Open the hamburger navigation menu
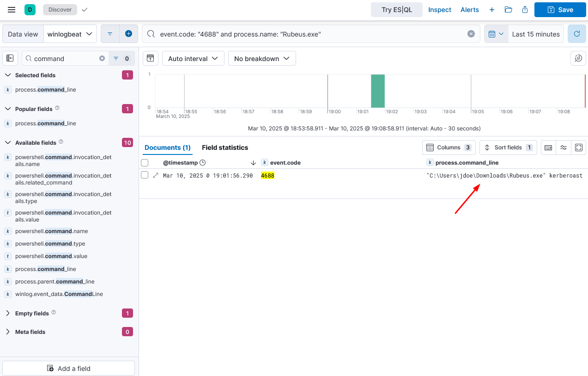Image resolution: width=588 pixels, height=376 pixels. tap(12, 10)
